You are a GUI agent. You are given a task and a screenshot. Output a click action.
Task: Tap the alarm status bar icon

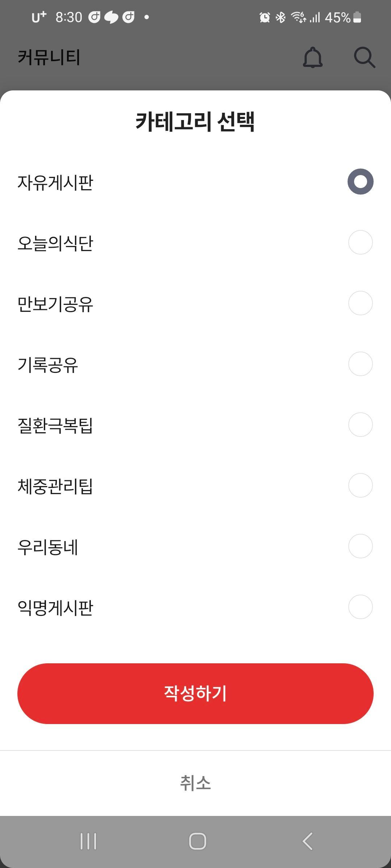pyautogui.click(x=265, y=17)
